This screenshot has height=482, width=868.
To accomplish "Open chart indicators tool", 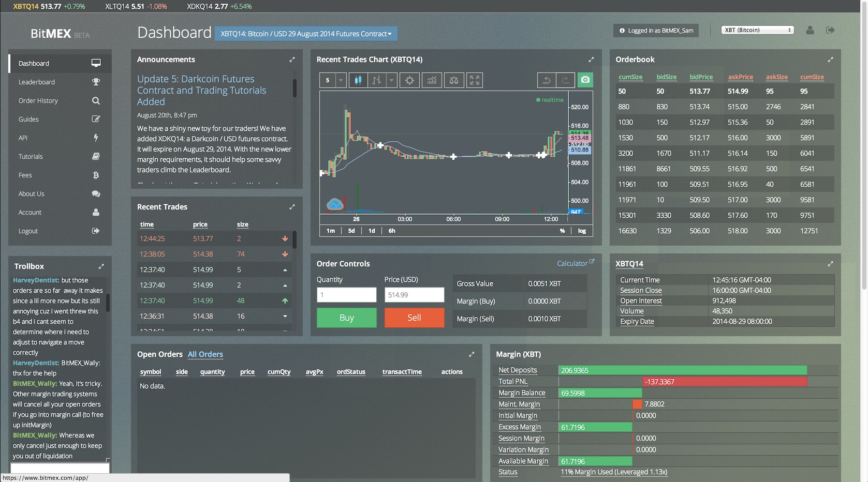I will [432, 80].
